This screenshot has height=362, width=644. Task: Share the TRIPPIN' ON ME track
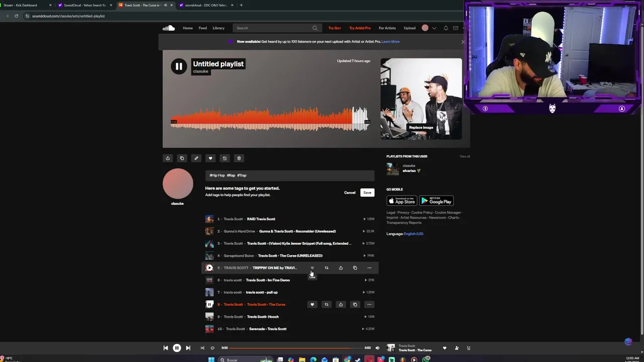click(x=341, y=268)
